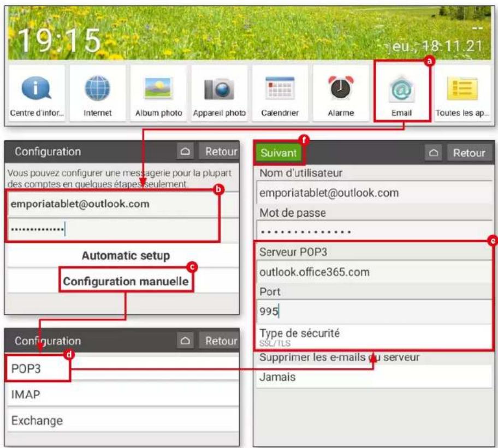
Task: Click Retour in the account type Configuration panel
Action: pos(219,341)
